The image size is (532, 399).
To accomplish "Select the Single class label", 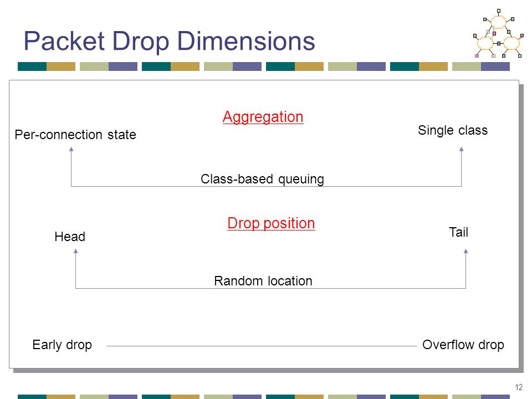I will (x=453, y=130).
